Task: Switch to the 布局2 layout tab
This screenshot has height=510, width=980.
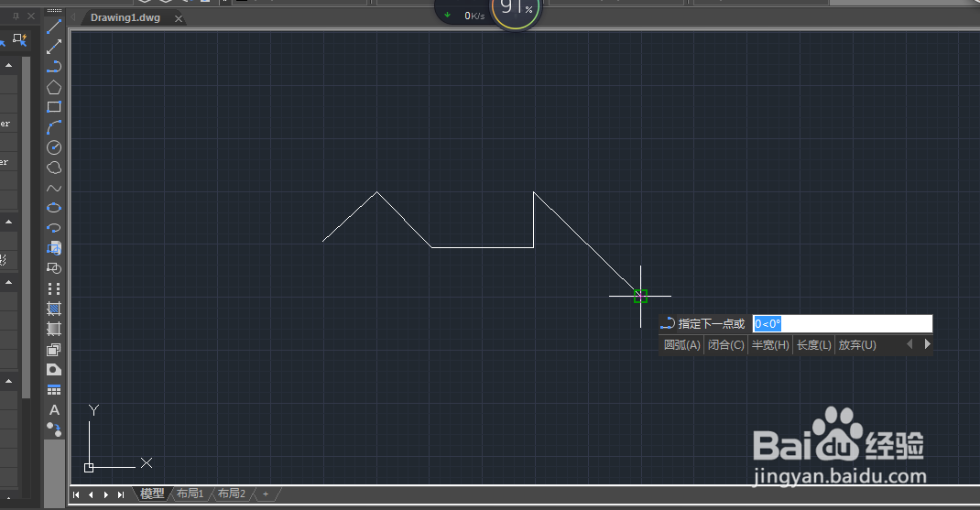Action: pyautogui.click(x=232, y=494)
